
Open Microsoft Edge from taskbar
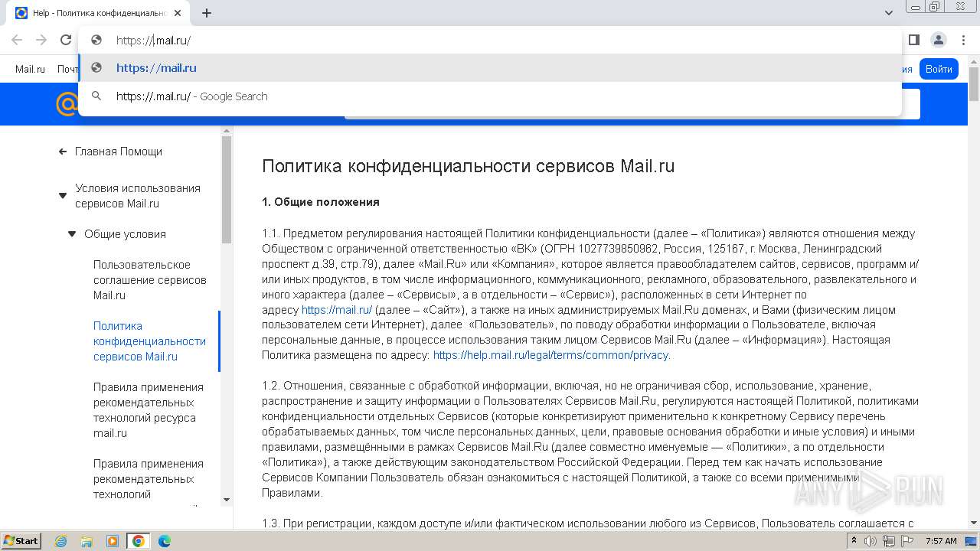point(164,541)
